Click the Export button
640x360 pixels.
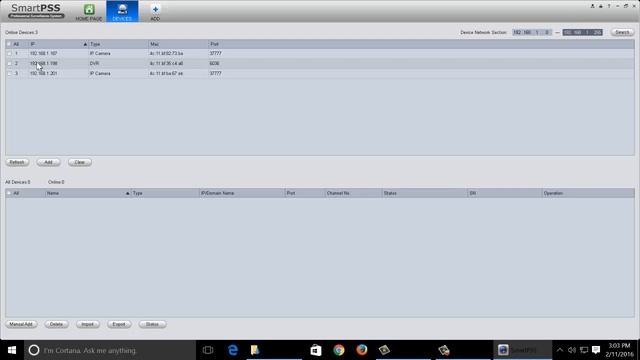pos(119,324)
